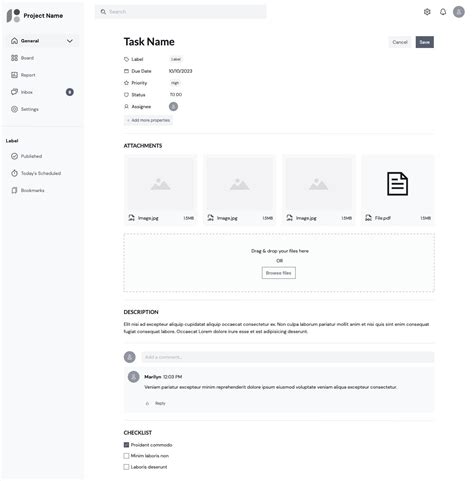Click the Settings gear in sidebar

[x=14, y=109]
